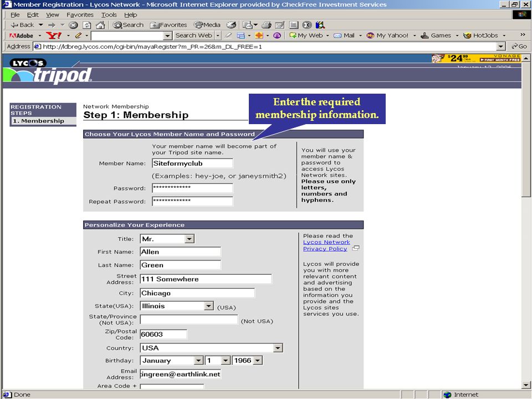Open the File menu
Image resolution: width=532 pixels, height=399 pixels.
(x=15, y=15)
